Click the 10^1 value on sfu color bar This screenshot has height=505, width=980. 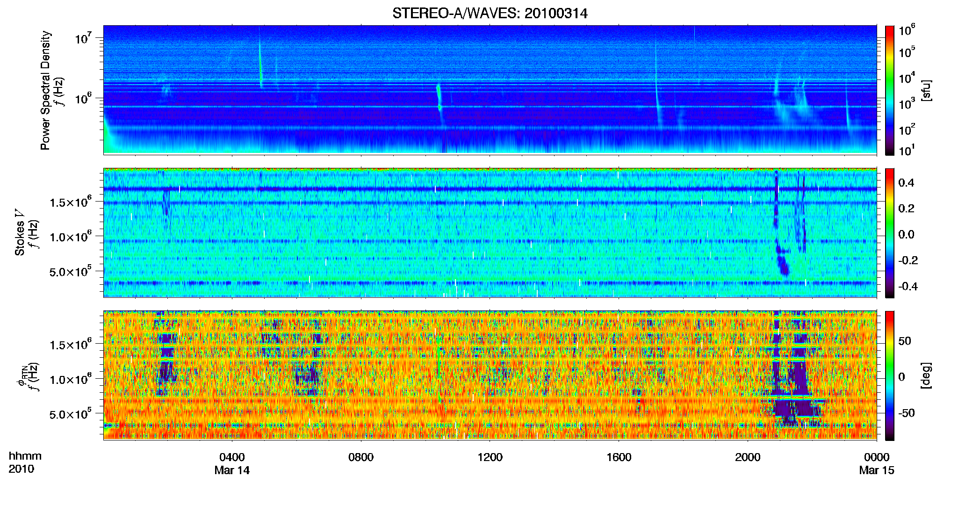(x=907, y=151)
